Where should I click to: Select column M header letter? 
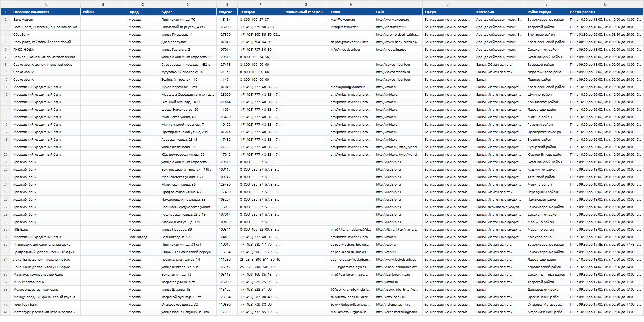click(x=605, y=4)
